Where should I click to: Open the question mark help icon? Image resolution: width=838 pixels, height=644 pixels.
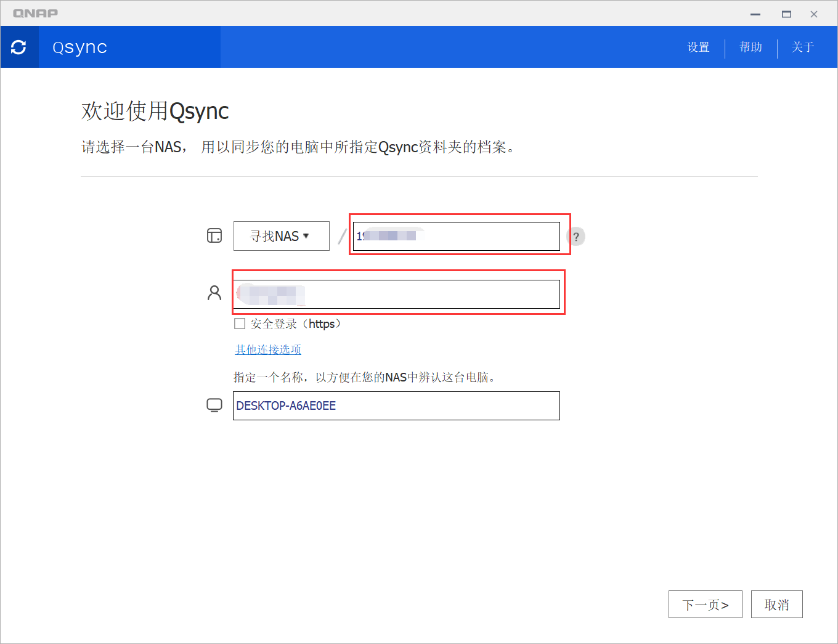[x=576, y=237]
